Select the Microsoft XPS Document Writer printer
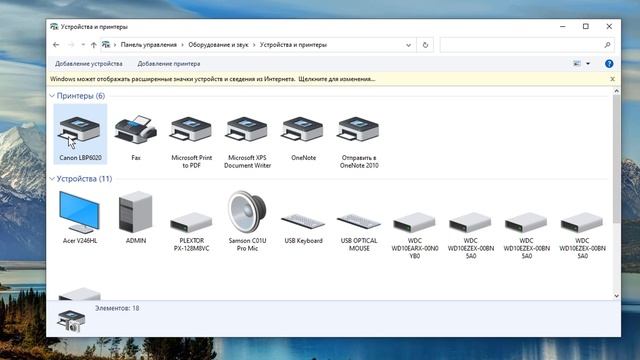 click(247, 129)
